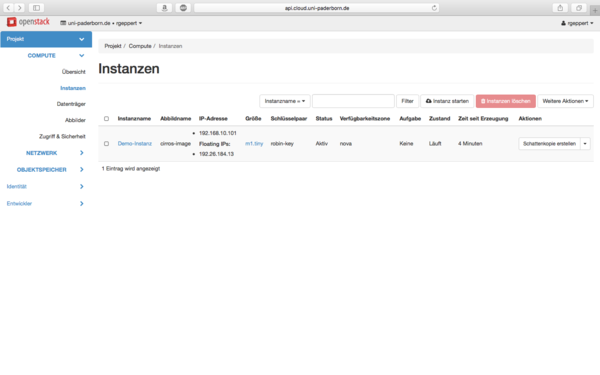This screenshot has width=600, height=375.
Task: Open a new tab with plus icon
Action: (595, 10)
